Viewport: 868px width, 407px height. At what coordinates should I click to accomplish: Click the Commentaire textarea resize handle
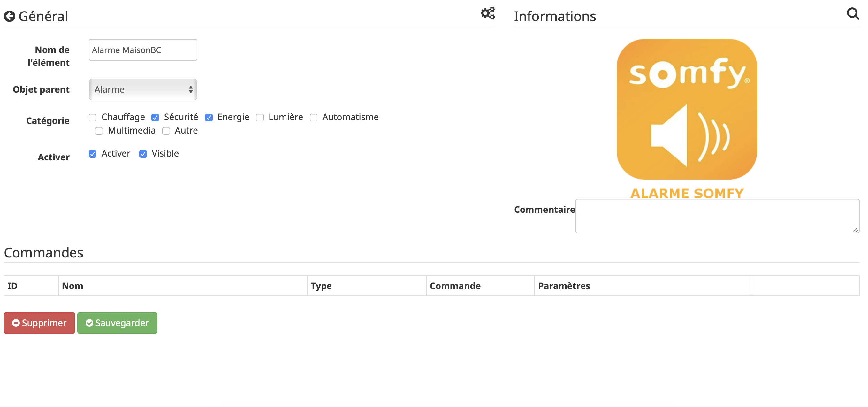tap(856, 230)
